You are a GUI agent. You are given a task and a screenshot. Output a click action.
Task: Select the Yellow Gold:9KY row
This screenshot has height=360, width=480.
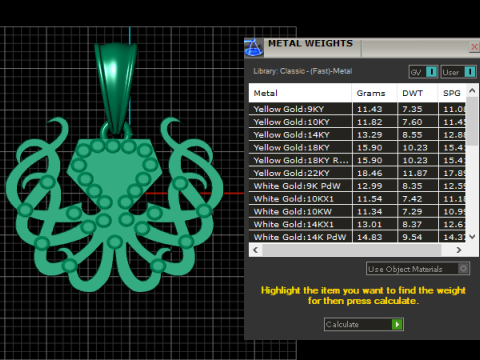[x=357, y=109]
